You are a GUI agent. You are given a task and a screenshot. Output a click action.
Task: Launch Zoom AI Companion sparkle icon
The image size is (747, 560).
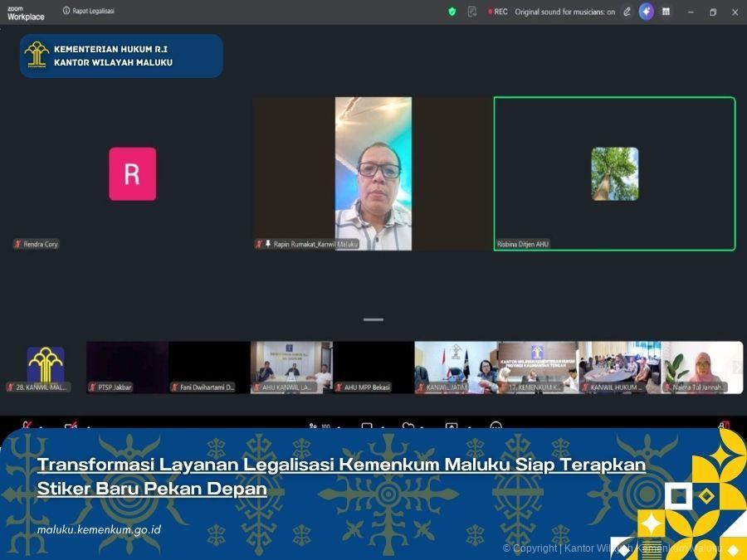(x=645, y=12)
